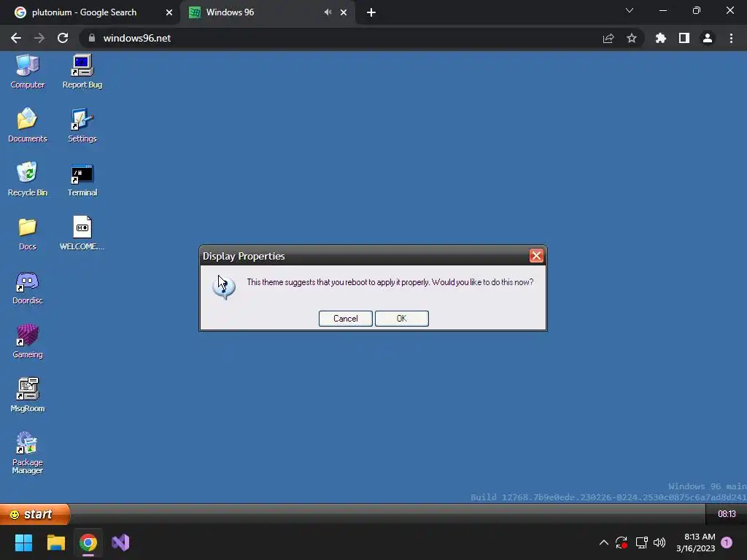Click the Cancel button in dialog
This screenshot has height=560, width=747.
click(345, 319)
